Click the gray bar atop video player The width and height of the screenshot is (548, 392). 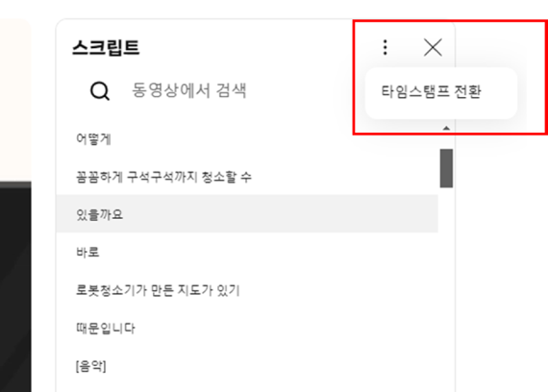(15, 184)
